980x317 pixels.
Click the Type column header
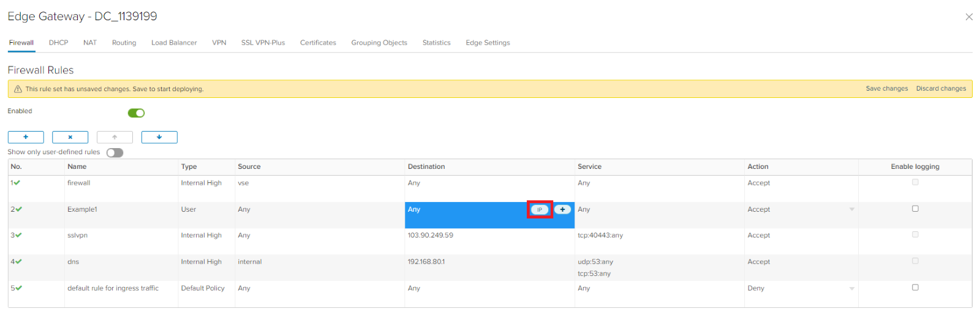pos(189,166)
